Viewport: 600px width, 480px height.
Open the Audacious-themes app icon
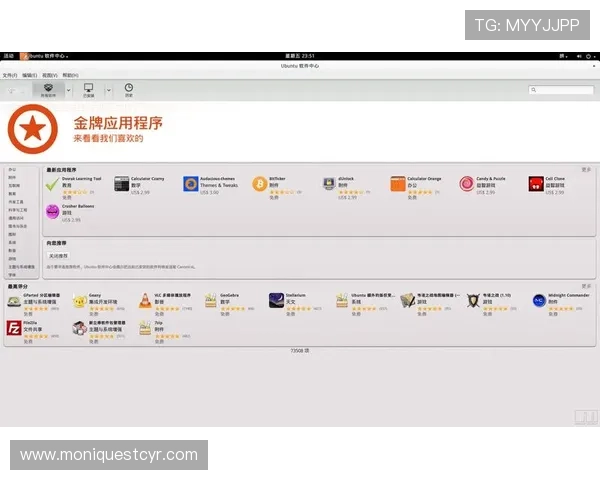coord(191,184)
